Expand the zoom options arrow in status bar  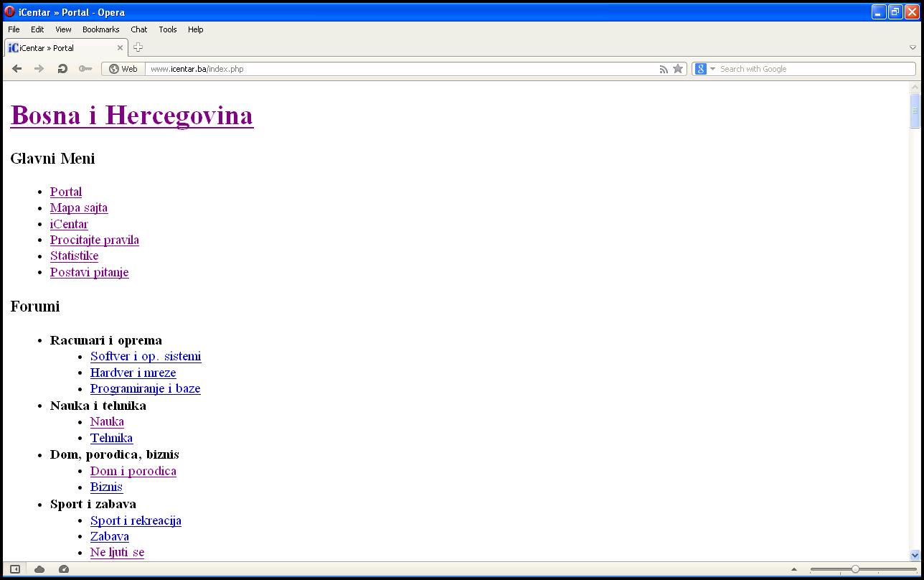point(793,569)
